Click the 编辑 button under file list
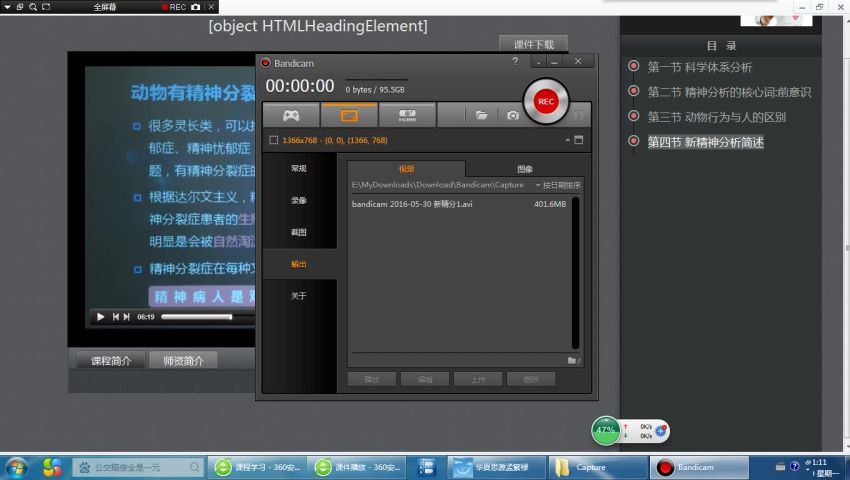 pyautogui.click(x=425, y=379)
